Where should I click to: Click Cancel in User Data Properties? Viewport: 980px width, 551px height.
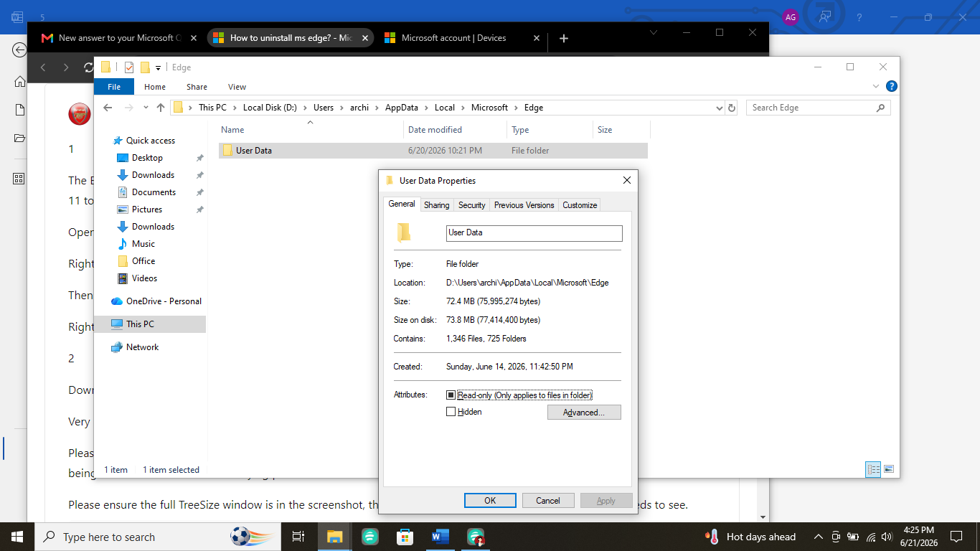coord(548,501)
